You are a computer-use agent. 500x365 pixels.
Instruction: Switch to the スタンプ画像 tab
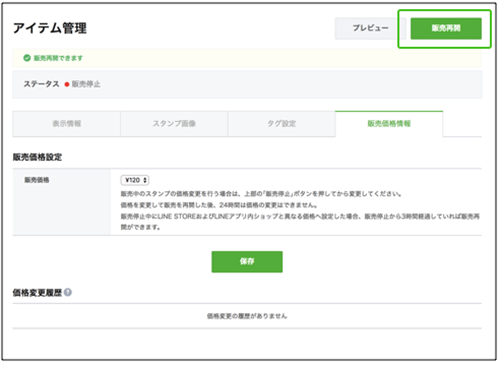point(174,124)
